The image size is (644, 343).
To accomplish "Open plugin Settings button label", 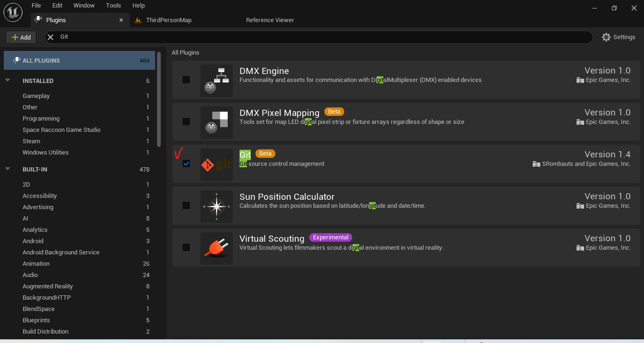I will [624, 37].
